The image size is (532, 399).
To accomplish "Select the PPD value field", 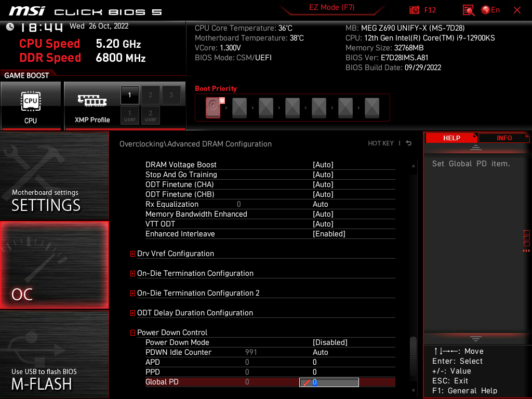I will click(314, 372).
